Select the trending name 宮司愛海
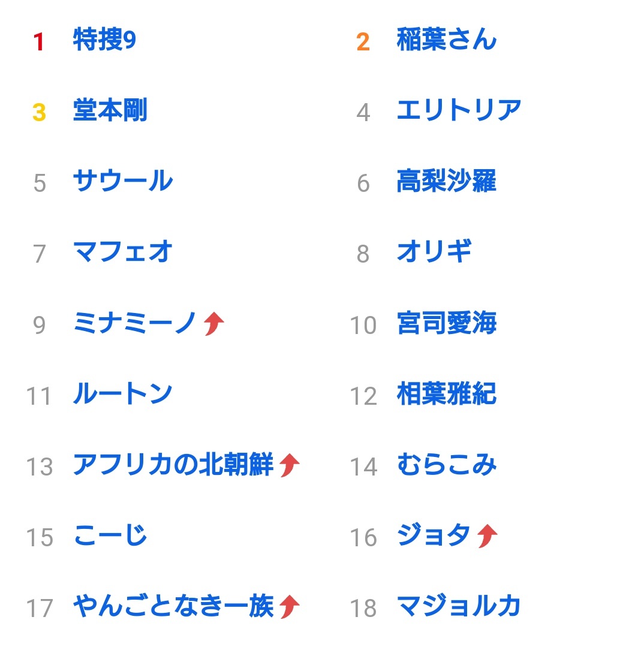Viewport: 644px width, 662px height. coord(446,323)
